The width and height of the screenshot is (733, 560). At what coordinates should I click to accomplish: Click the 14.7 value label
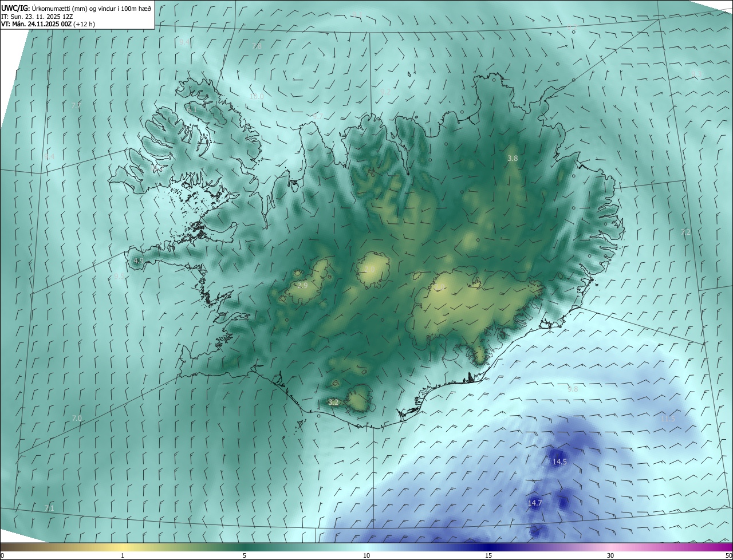coord(535,503)
